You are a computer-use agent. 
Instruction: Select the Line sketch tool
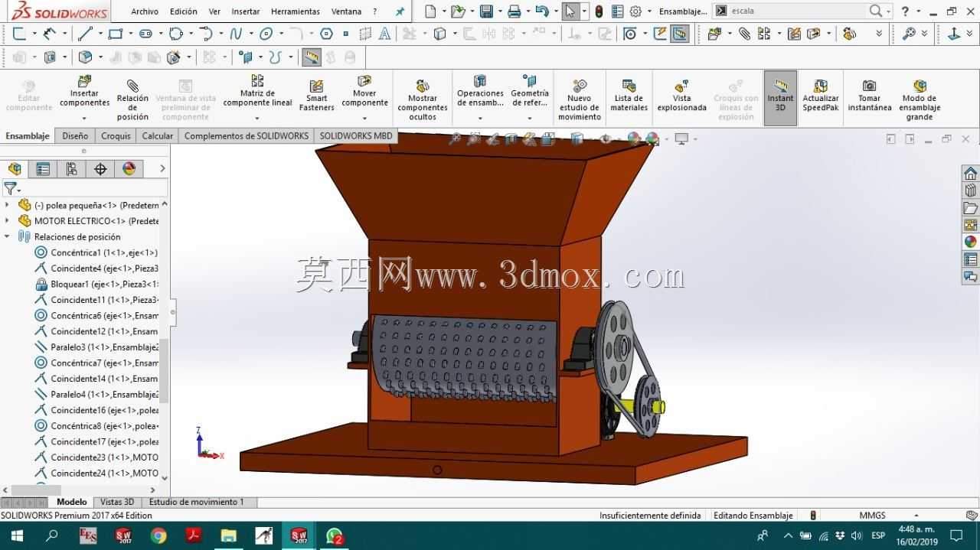click(84, 34)
